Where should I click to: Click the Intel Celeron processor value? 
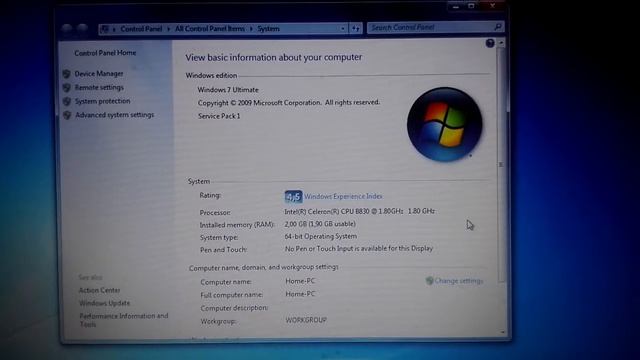(360, 211)
